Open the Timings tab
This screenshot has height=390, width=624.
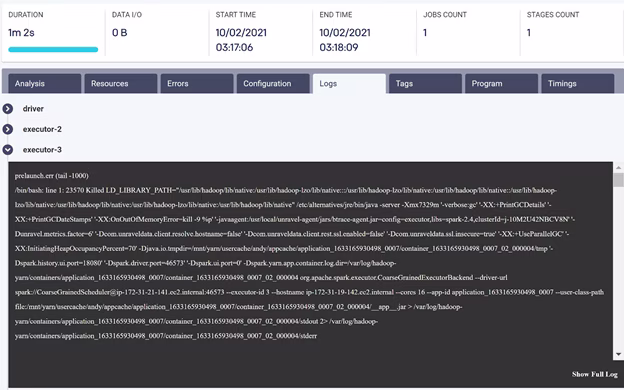578,84
